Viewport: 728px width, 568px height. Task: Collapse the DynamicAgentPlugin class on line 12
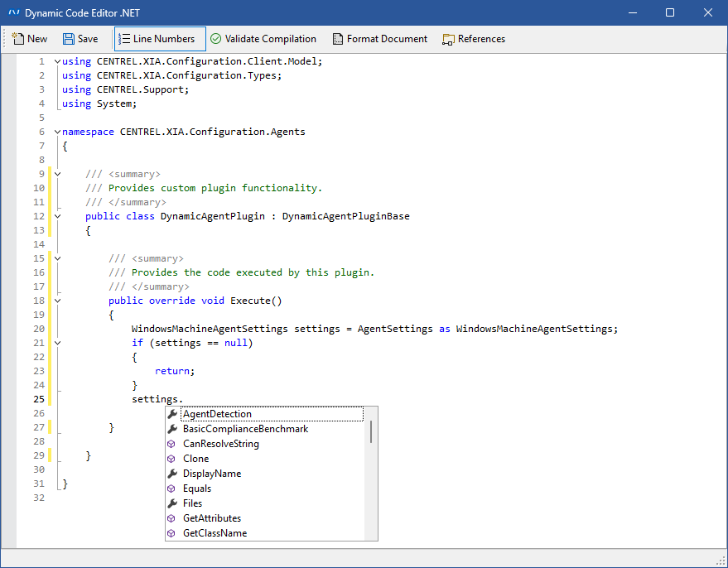[57, 216]
